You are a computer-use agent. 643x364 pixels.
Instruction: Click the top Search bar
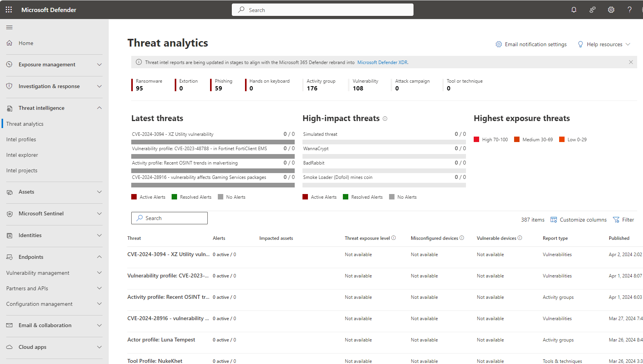point(323,10)
